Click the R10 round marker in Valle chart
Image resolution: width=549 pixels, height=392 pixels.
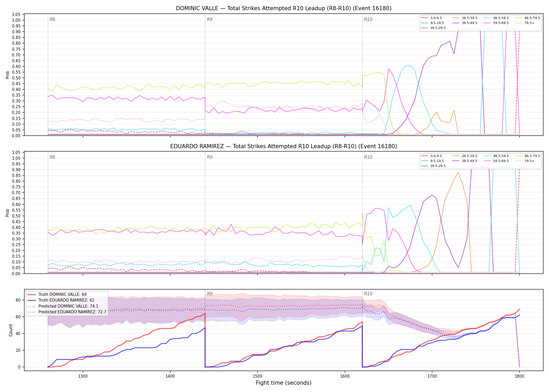(368, 19)
